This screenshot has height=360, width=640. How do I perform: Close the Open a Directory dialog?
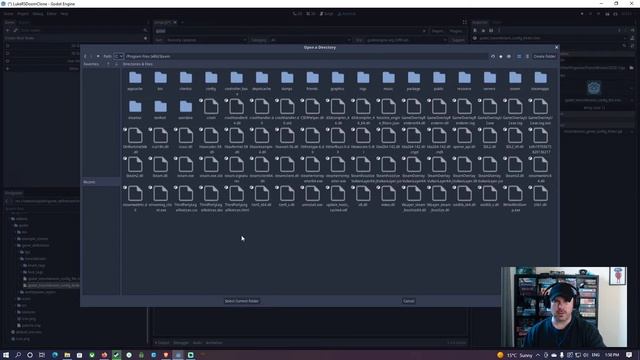coord(556,47)
